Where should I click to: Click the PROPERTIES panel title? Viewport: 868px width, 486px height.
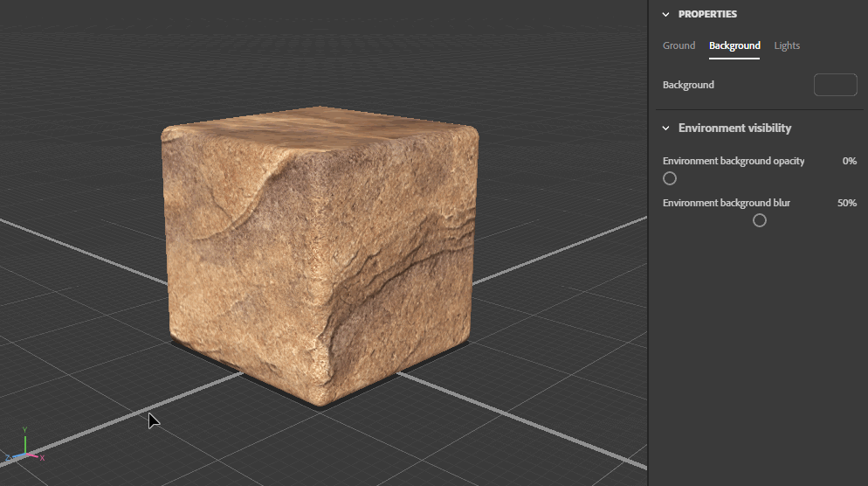[707, 14]
